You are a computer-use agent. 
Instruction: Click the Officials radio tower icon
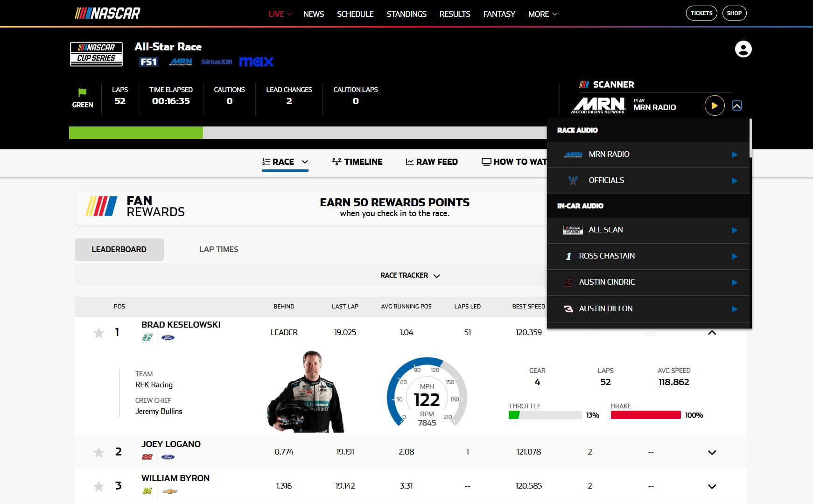click(573, 180)
